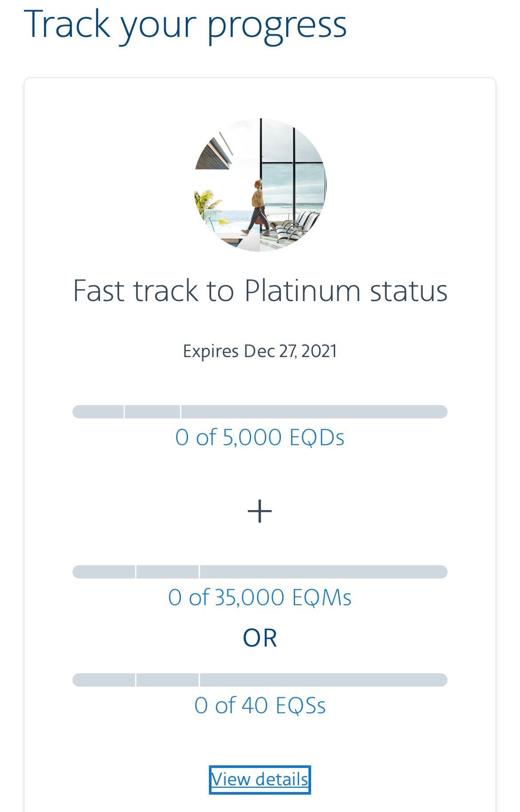Click second segment of the EQDs bar

tap(152, 412)
